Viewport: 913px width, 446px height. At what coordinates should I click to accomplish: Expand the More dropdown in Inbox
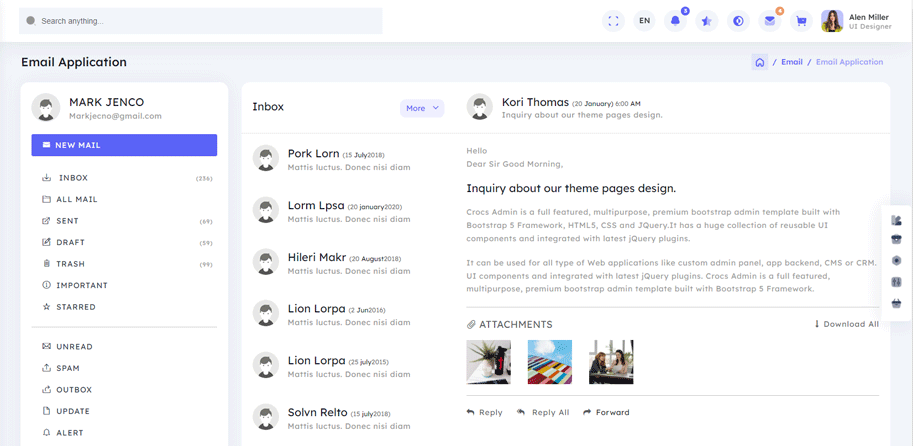422,108
